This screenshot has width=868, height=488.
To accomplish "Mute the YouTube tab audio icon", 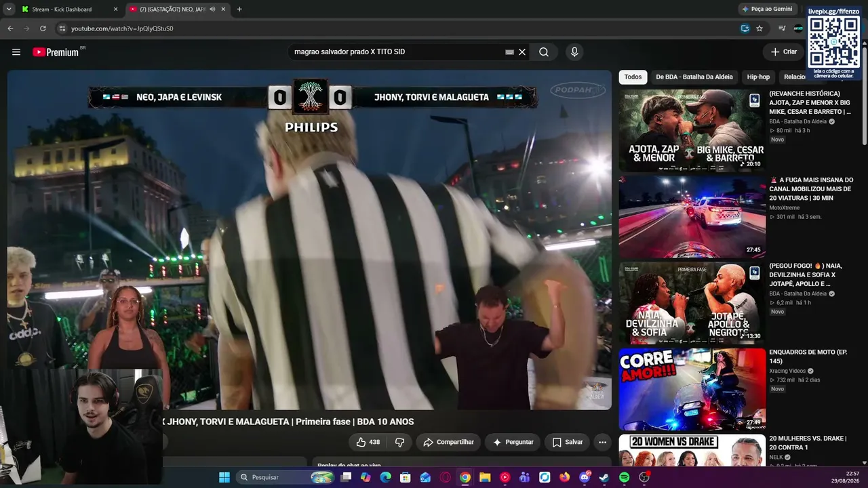I will pyautogui.click(x=212, y=9).
